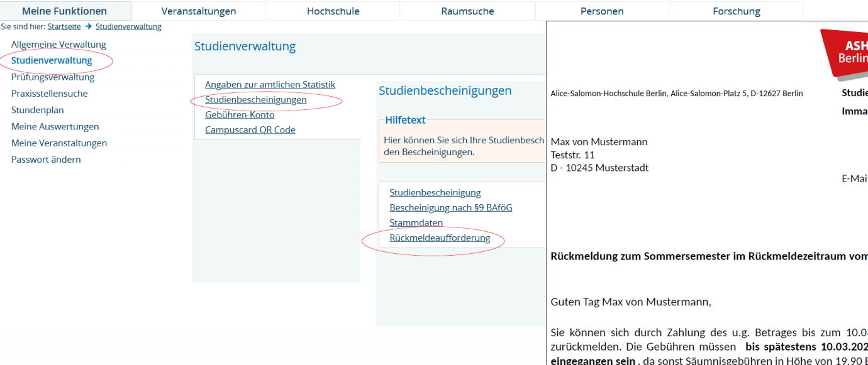Open the Meine Funktionen tab
868x365 pixels.
point(64,11)
